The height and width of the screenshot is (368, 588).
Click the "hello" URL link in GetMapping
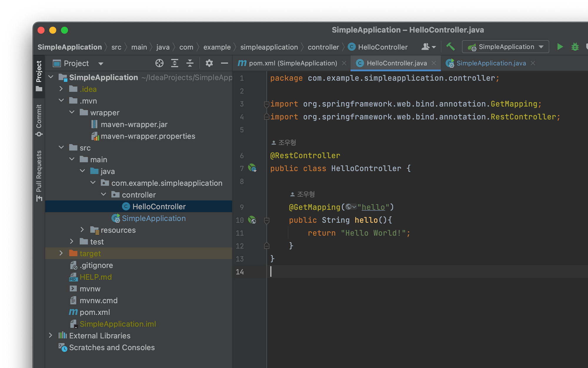373,207
